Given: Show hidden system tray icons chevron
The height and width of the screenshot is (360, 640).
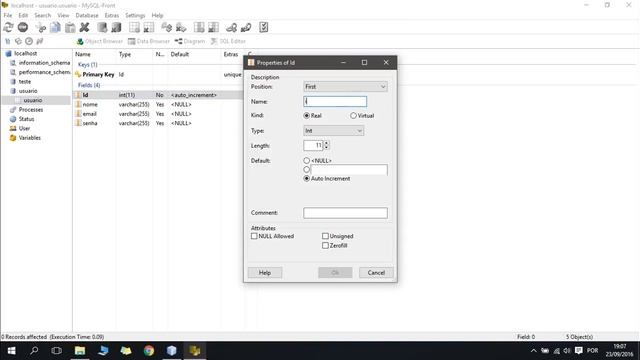Looking at the screenshot, I should click(x=533, y=351).
